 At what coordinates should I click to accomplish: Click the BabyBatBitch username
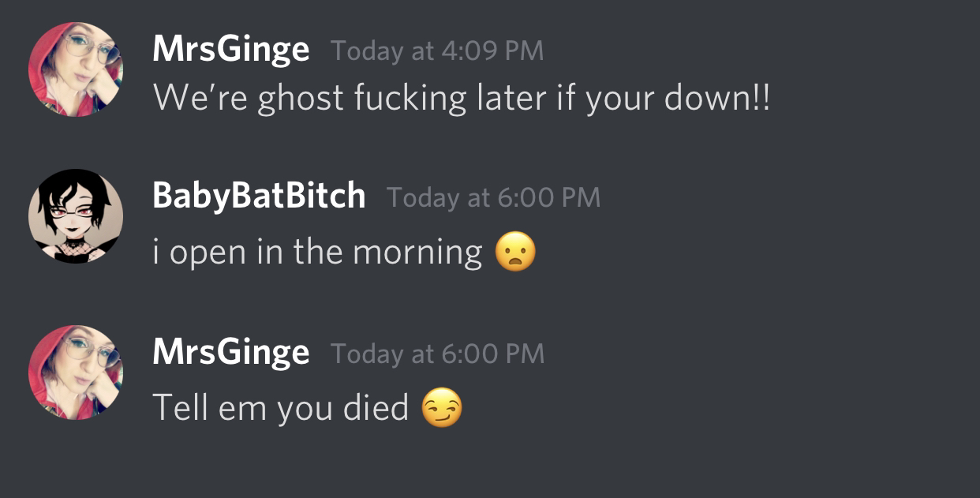coord(259,196)
